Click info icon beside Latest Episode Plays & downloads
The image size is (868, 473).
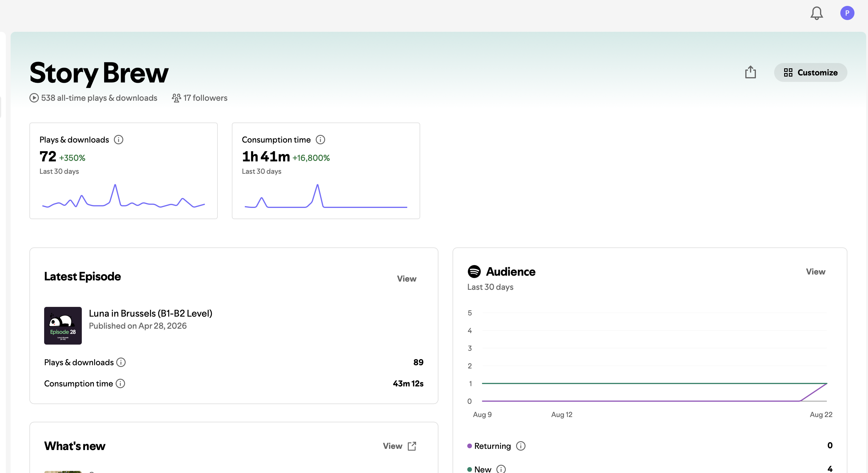[121, 362]
